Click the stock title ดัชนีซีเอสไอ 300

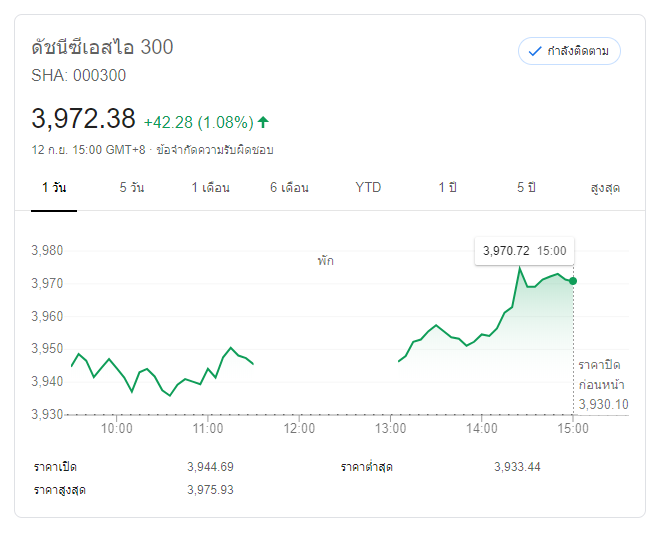102,47
